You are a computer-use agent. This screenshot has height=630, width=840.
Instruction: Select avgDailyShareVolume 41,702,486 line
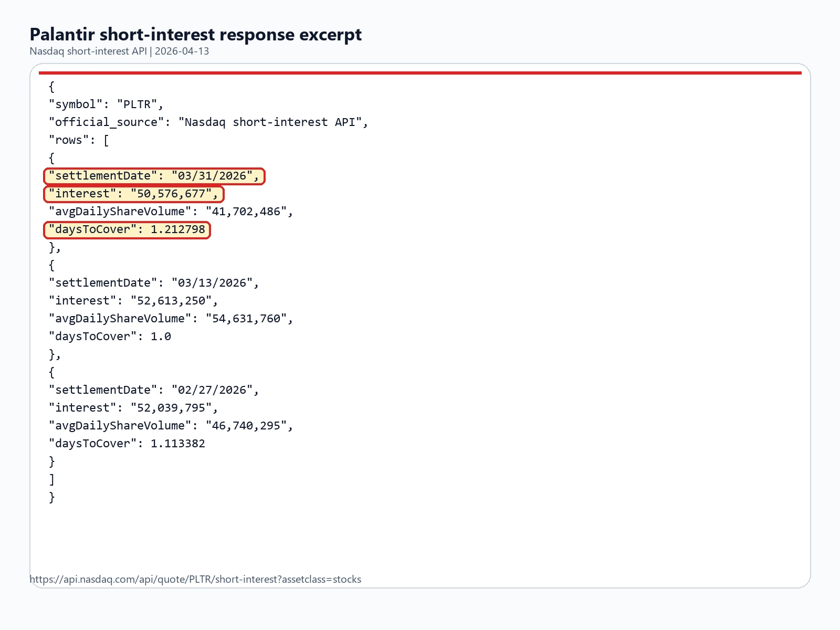coord(171,212)
